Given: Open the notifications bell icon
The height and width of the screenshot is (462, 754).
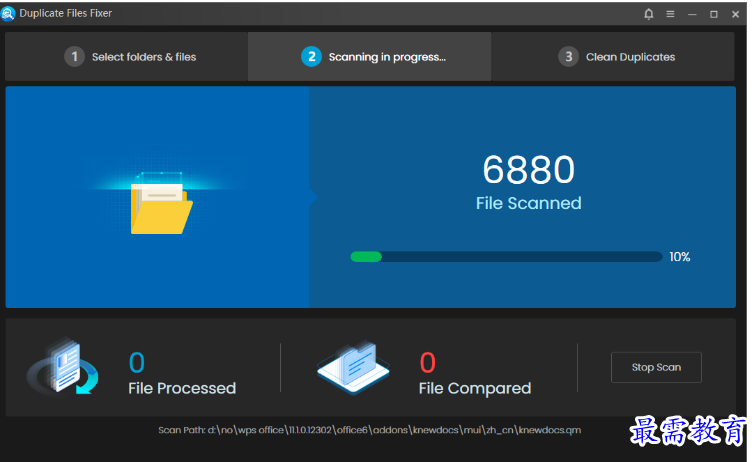Looking at the screenshot, I should (x=649, y=14).
